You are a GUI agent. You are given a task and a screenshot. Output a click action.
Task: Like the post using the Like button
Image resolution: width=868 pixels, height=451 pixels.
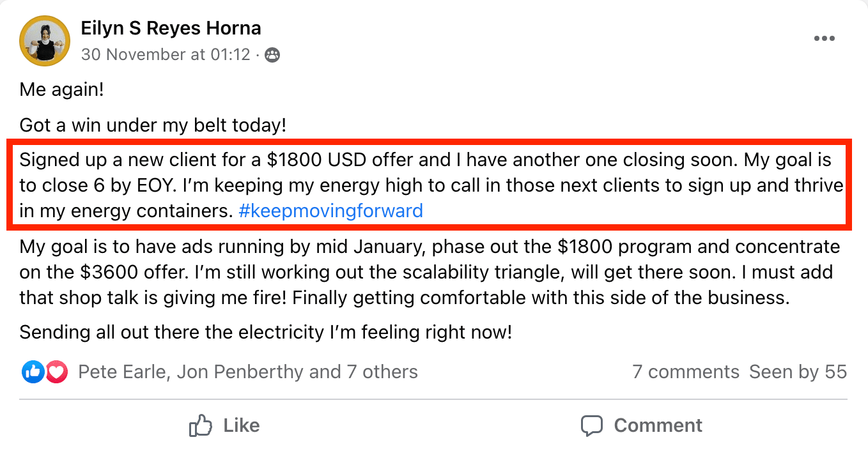(224, 425)
